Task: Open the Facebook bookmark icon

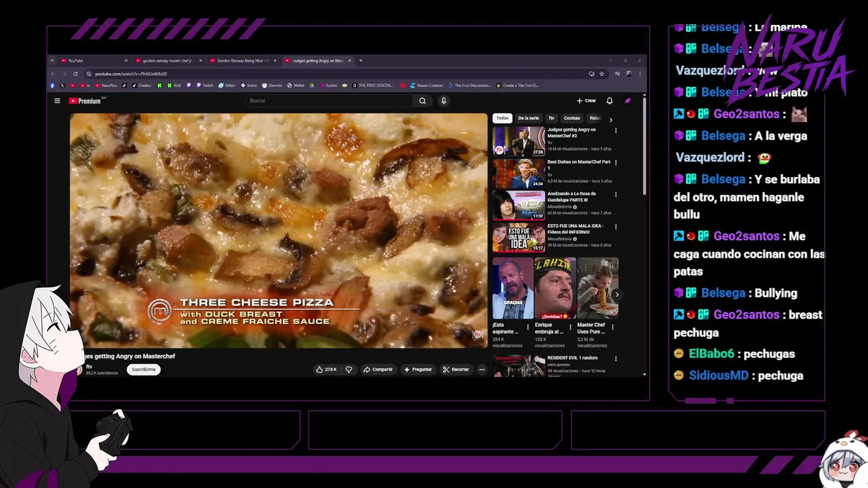Action: coord(52,85)
